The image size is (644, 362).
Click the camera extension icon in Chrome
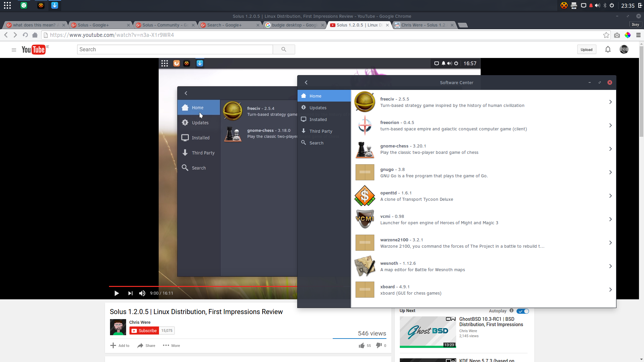(x=617, y=35)
